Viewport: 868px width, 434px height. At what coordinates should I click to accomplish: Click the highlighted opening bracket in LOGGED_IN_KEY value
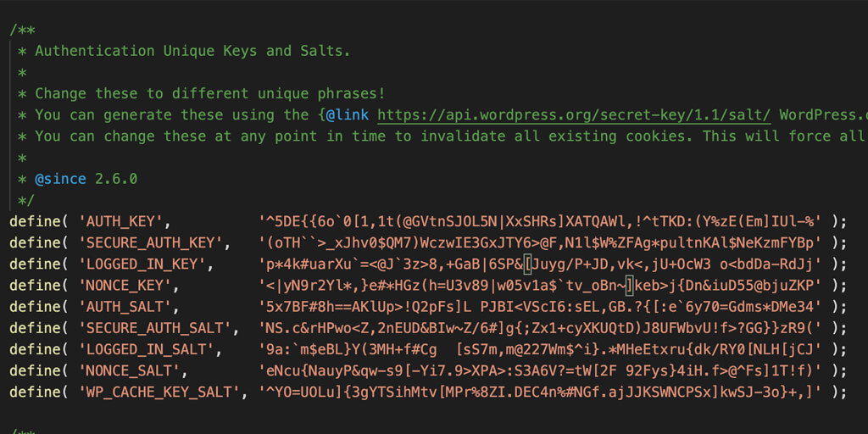pyautogui.click(x=527, y=264)
